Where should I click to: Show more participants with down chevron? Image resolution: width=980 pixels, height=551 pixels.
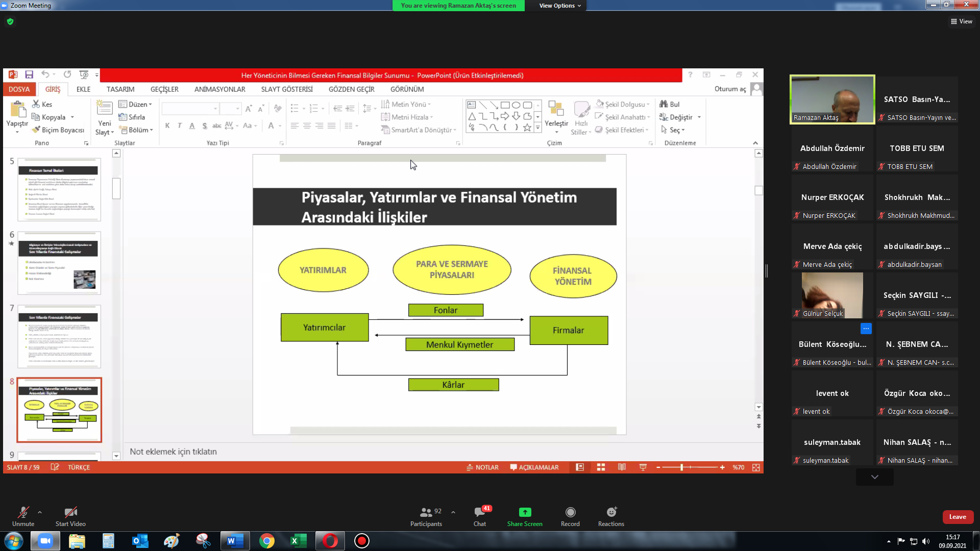[x=874, y=477]
